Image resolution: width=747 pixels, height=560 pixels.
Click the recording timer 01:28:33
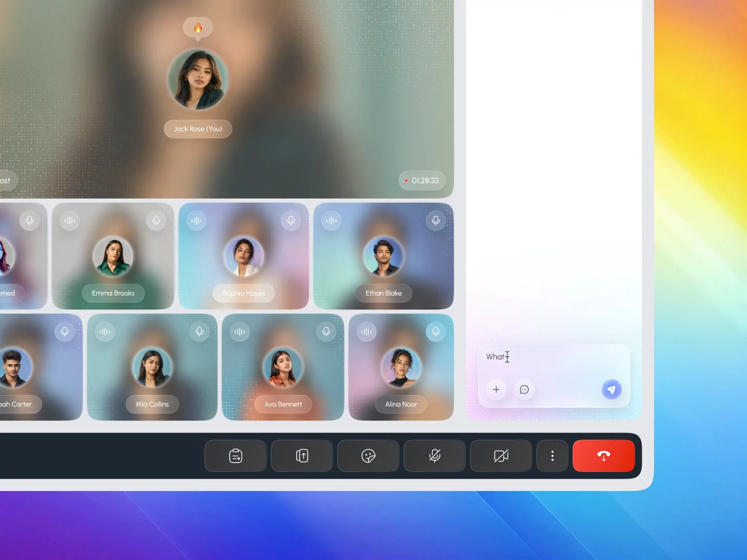422,180
